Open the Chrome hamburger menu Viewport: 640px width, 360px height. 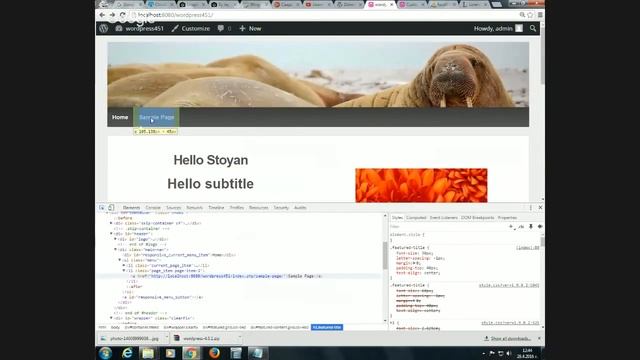pos(540,15)
